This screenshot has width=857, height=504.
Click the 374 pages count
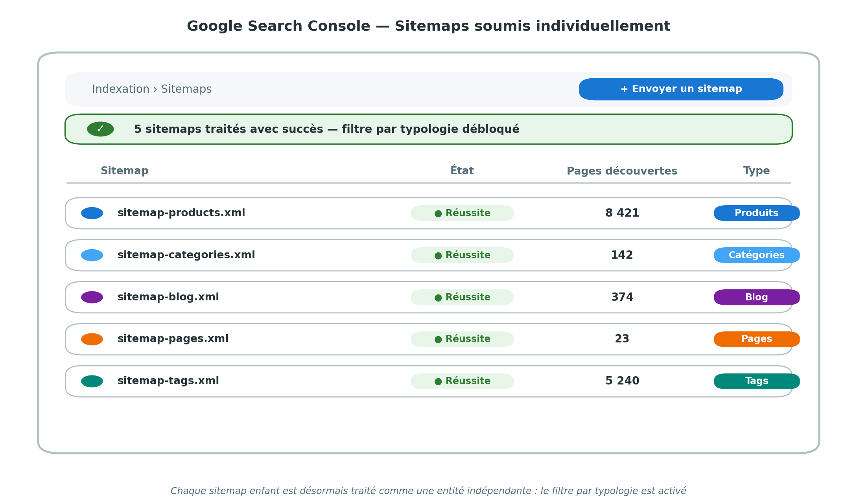[622, 297]
